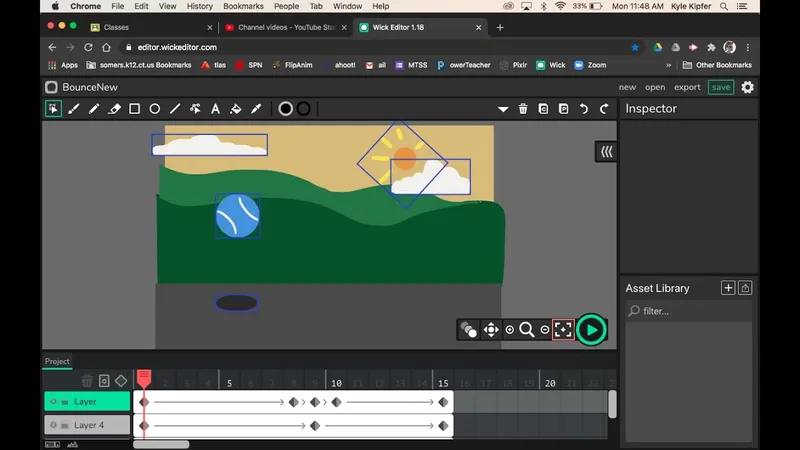Screen dimensions: 800x450
Task: Toggle visibility of top Layer
Action: point(54,402)
